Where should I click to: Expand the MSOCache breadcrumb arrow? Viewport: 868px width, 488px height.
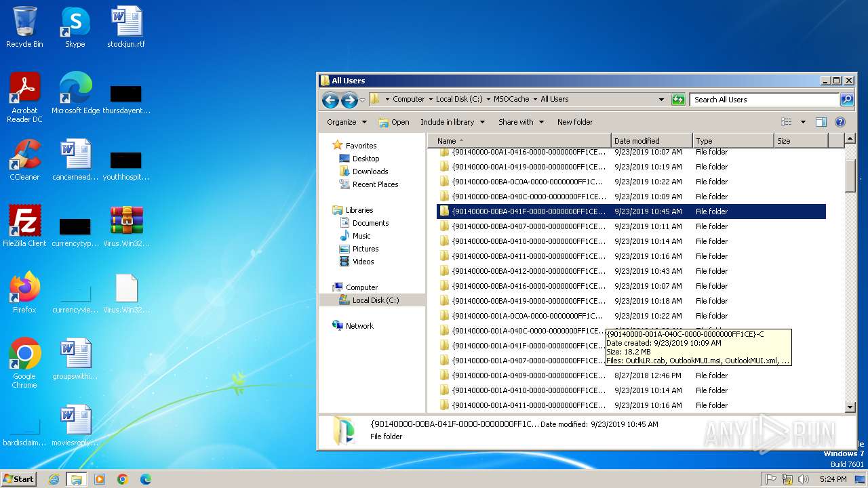tap(535, 100)
